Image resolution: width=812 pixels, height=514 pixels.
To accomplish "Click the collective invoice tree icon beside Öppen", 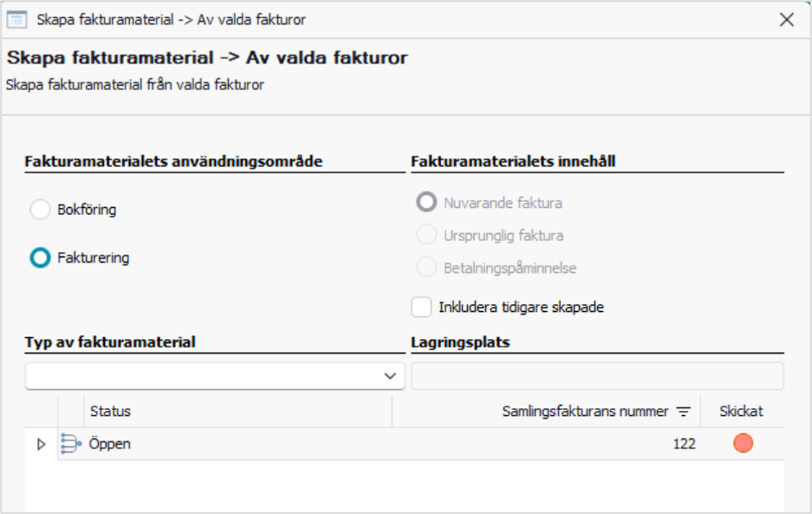I will 71,444.
